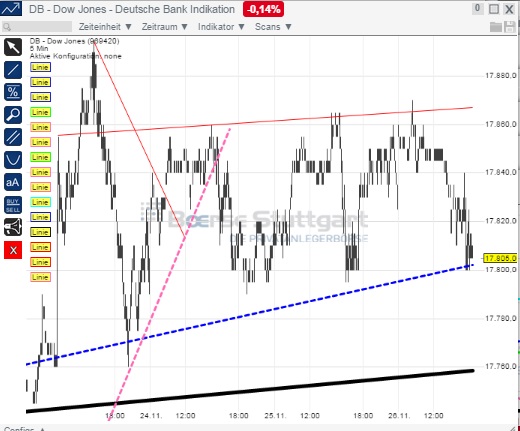Click the Aktive Konfiguration: none text
Screen dimensions: 520x431
pos(76,56)
